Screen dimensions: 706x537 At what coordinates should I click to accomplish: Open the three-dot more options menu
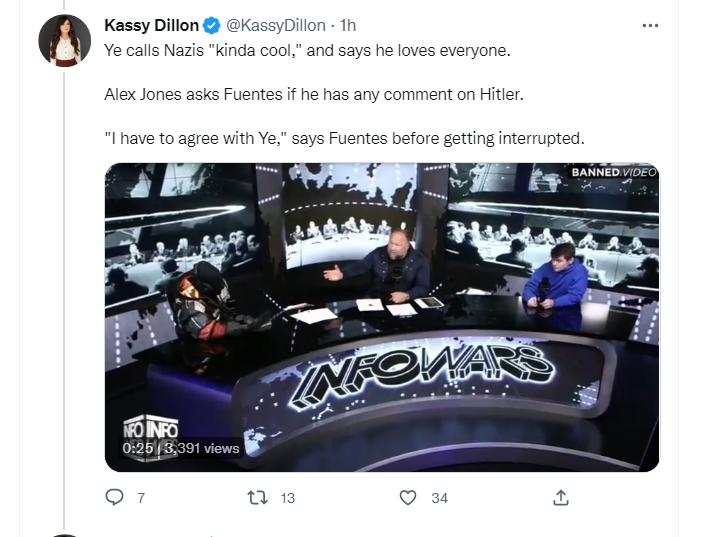(x=650, y=26)
